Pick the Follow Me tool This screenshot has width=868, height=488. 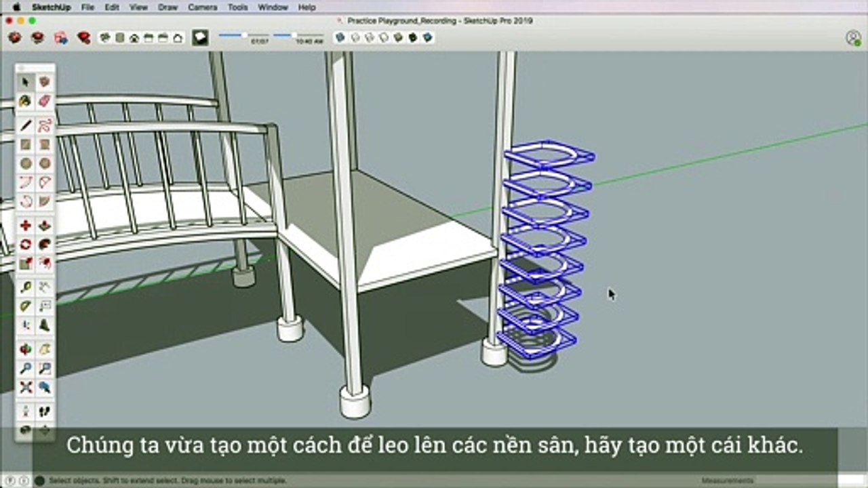point(45,245)
